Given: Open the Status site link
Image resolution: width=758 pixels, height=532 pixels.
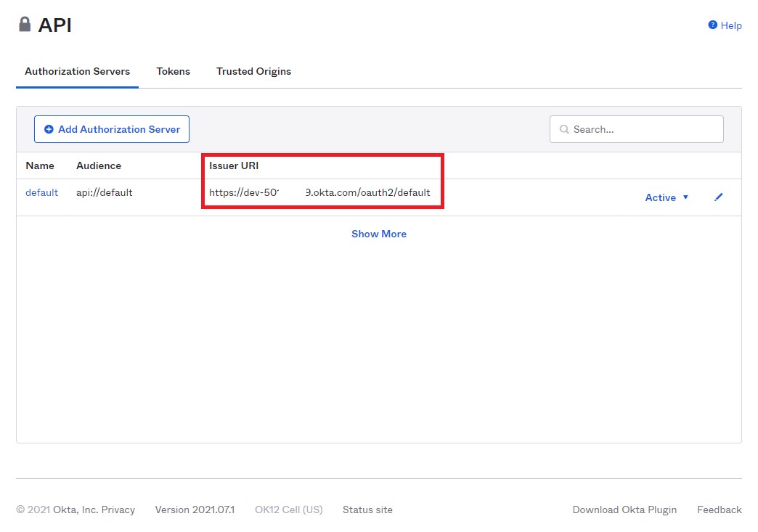Looking at the screenshot, I should click(x=367, y=510).
